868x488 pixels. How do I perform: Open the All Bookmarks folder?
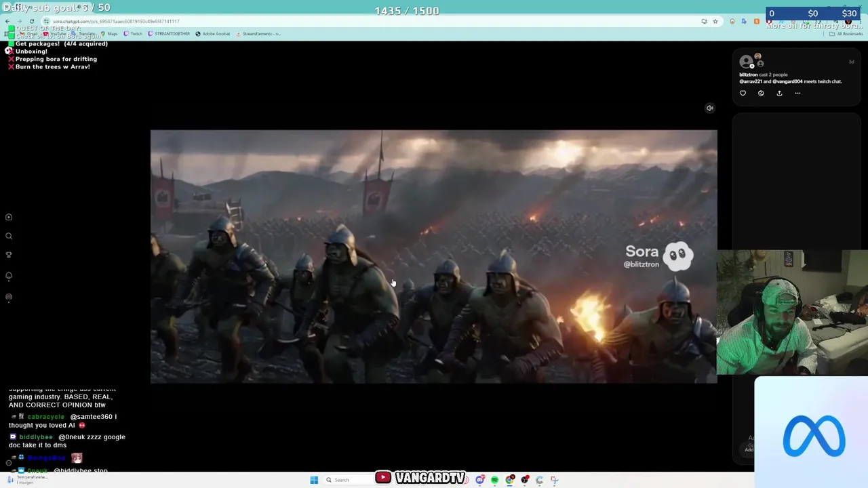(845, 34)
